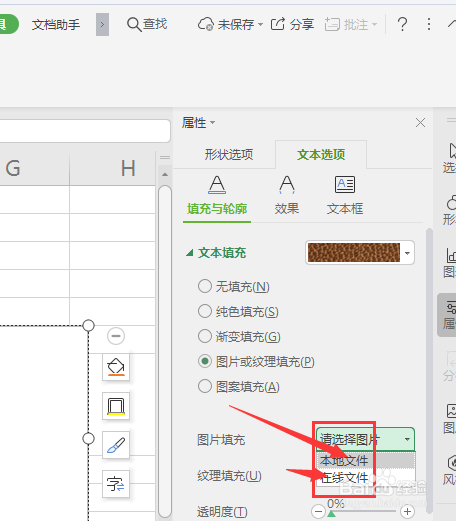Close the 属性 properties panel

click(x=420, y=123)
